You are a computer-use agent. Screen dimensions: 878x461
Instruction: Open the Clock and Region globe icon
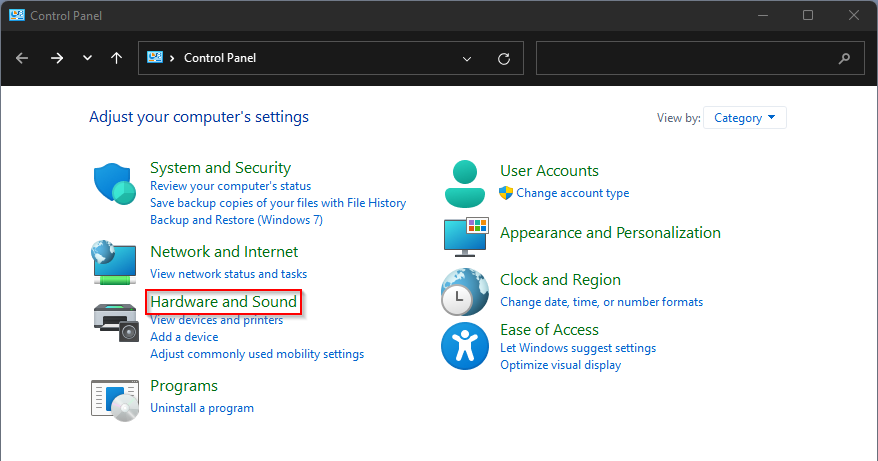click(465, 292)
